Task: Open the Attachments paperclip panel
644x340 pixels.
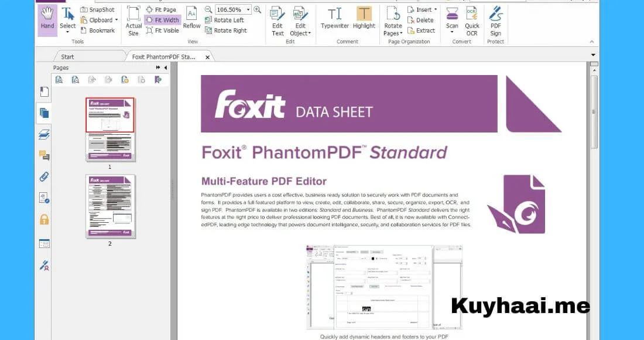Action: click(44, 177)
